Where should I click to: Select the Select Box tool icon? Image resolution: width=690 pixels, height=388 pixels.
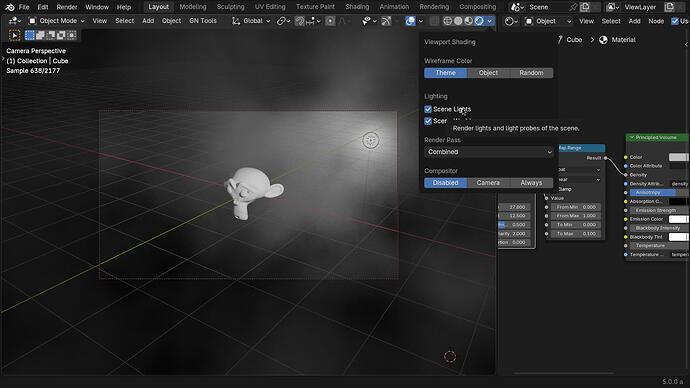click(15, 35)
